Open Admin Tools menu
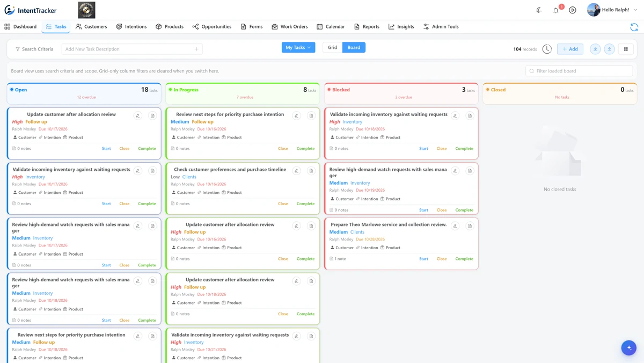 (x=441, y=26)
